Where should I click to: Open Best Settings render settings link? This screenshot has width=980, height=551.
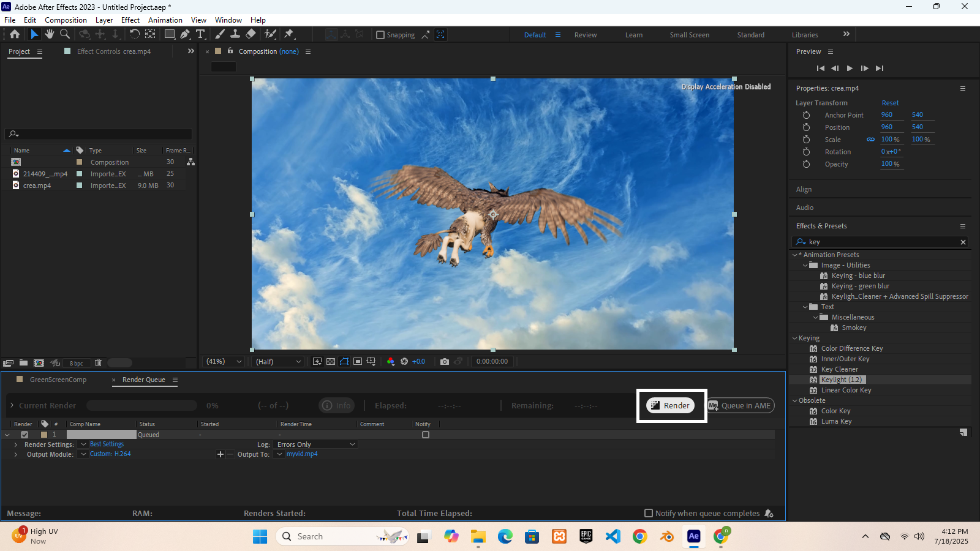pos(107,444)
